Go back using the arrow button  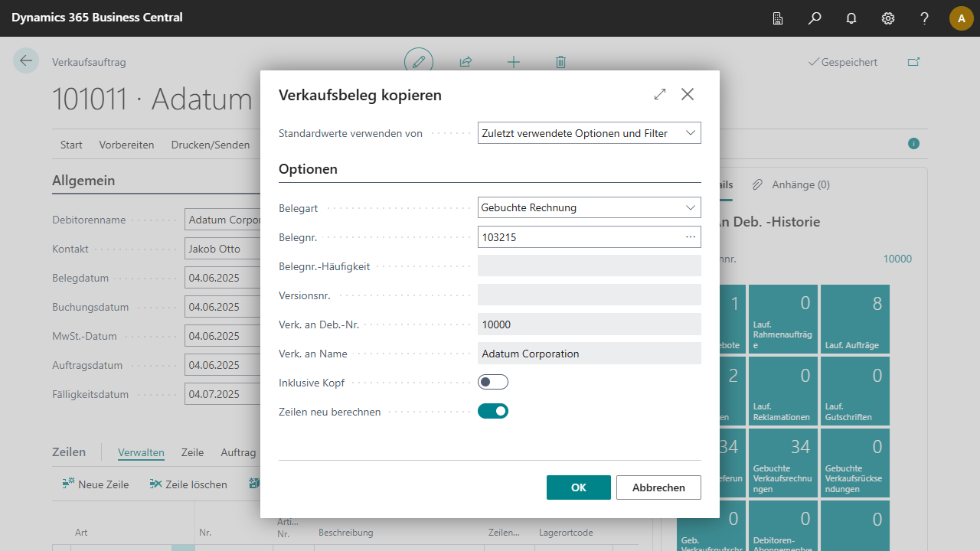[26, 61]
